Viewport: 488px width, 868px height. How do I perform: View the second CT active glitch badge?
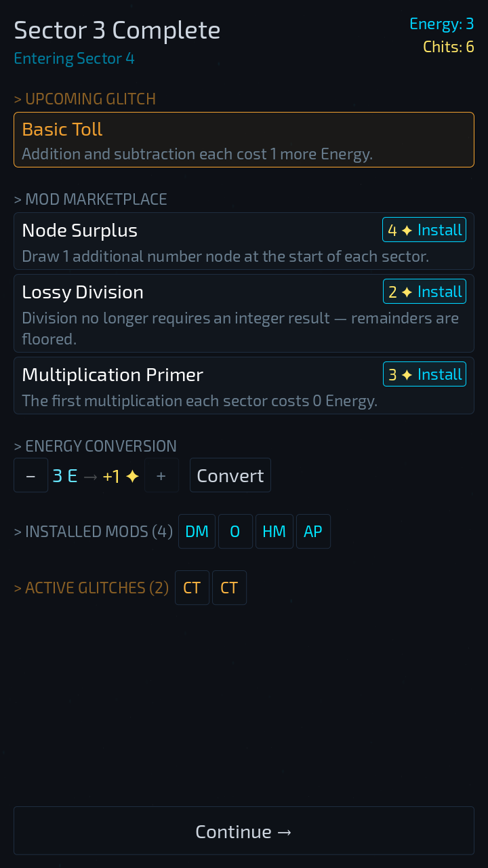point(229,588)
